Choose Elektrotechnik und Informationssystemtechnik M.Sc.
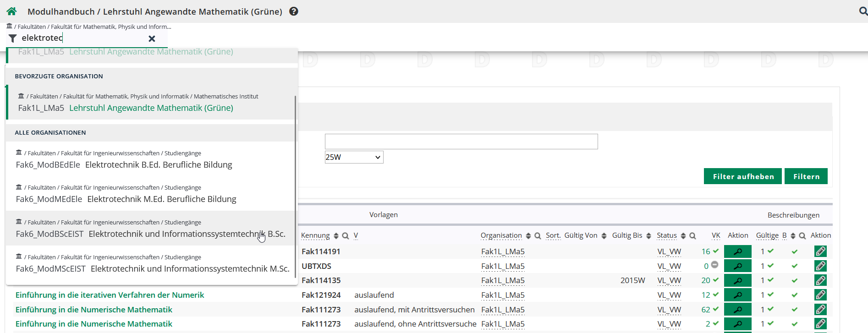This screenshot has width=868, height=333. pyautogui.click(x=190, y=269)
